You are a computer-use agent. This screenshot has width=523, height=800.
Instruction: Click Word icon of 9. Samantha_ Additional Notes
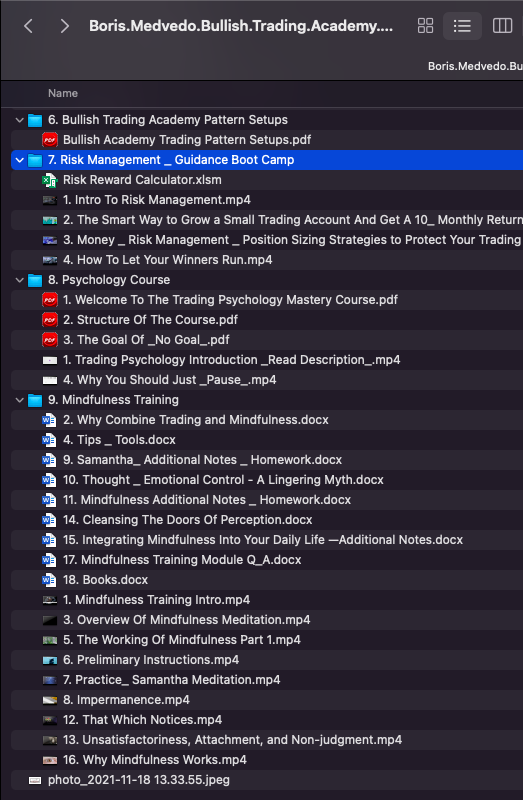(49, 460)
